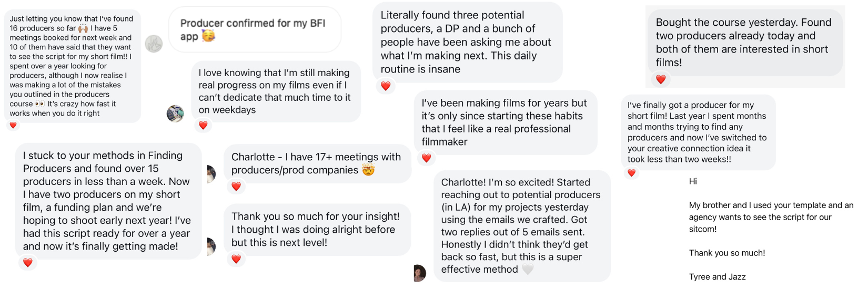Click the 'Literally found three potential producers' bubble

tap(467, 42)
